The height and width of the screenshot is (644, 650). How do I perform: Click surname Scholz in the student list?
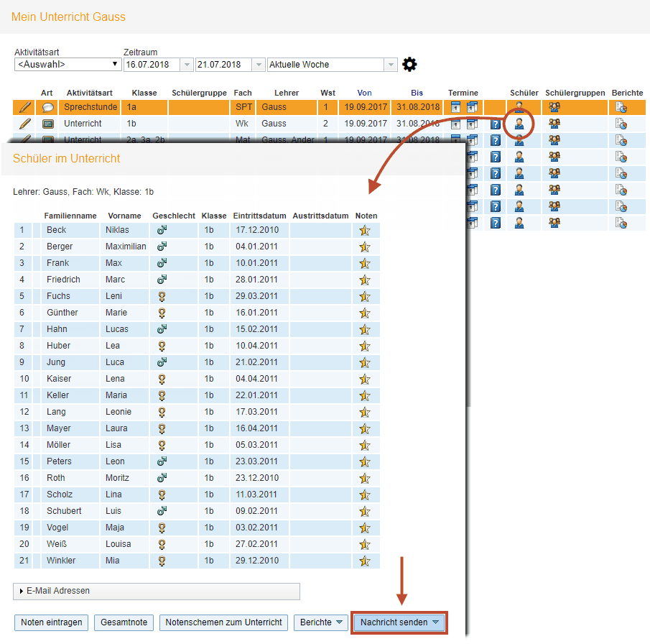pos(60,494)
